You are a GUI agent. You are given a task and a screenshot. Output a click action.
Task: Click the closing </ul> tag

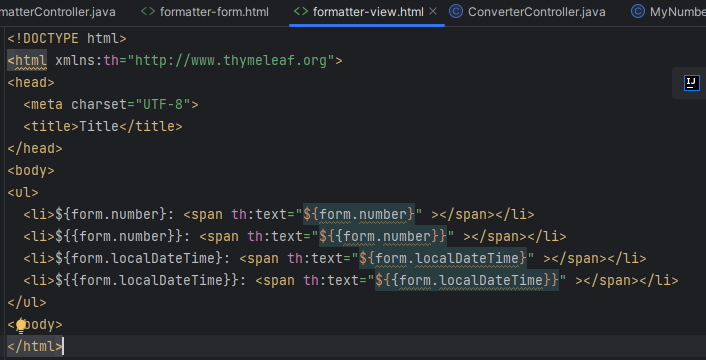[x=27, y=303]
